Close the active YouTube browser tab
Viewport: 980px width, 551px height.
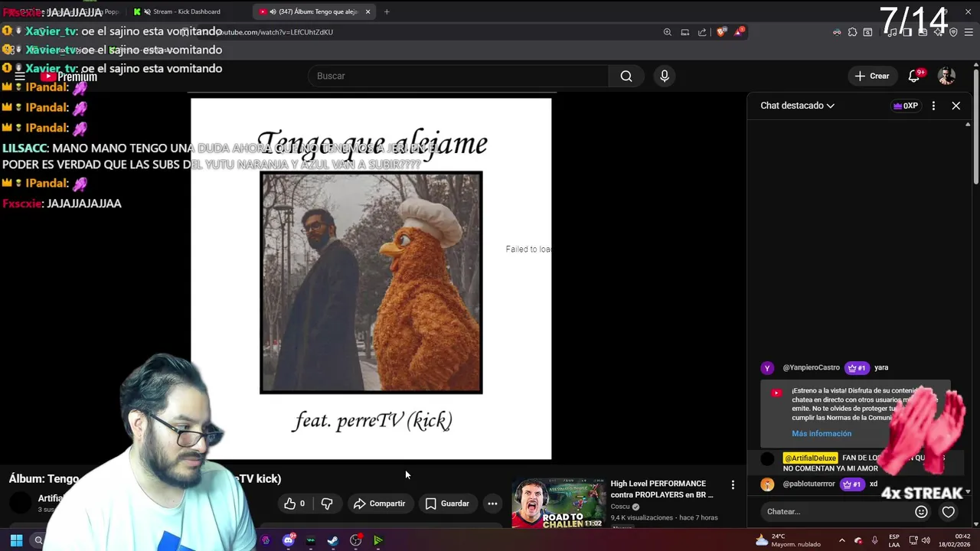(x=367, y=11)
